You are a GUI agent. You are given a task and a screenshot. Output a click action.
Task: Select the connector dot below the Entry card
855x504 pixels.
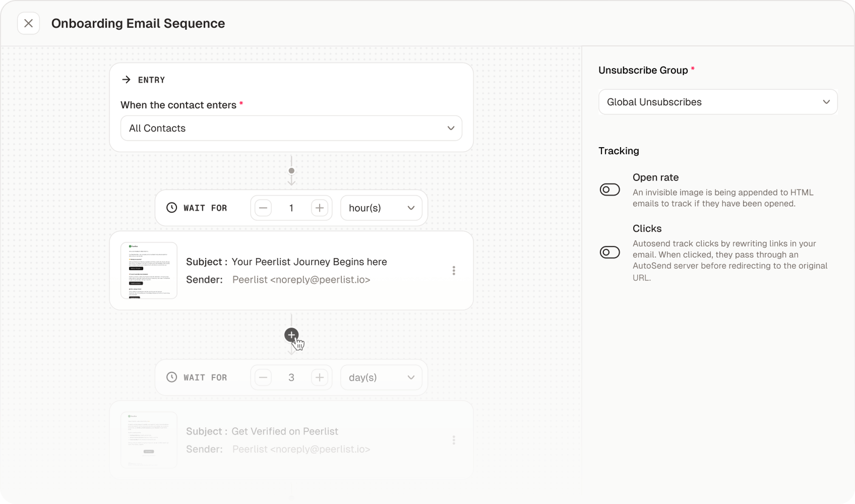tap(291, 171)
